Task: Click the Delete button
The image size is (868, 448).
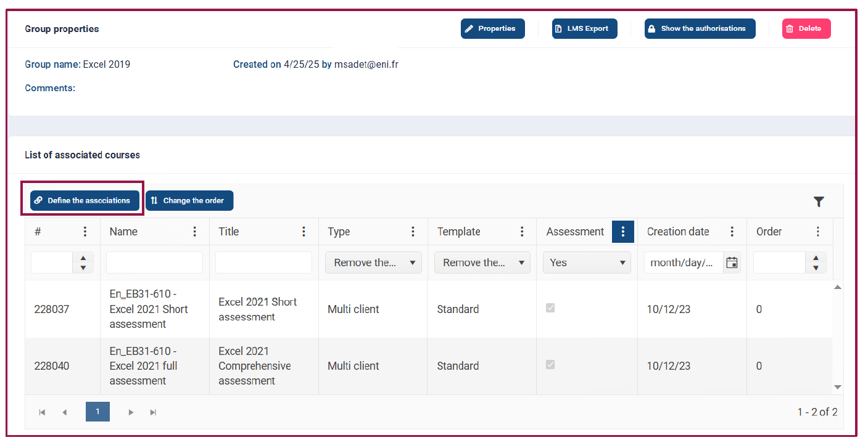Action: point(806,28)
